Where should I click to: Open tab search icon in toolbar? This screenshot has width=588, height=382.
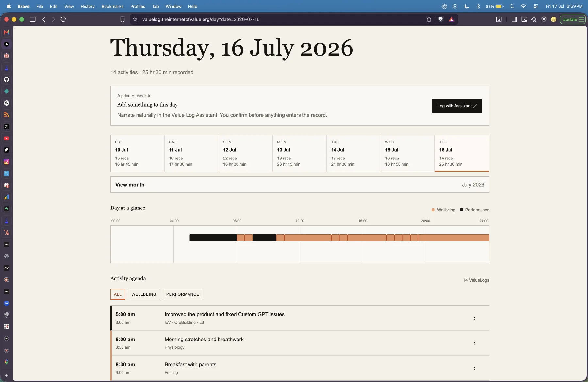click(499, 19)
